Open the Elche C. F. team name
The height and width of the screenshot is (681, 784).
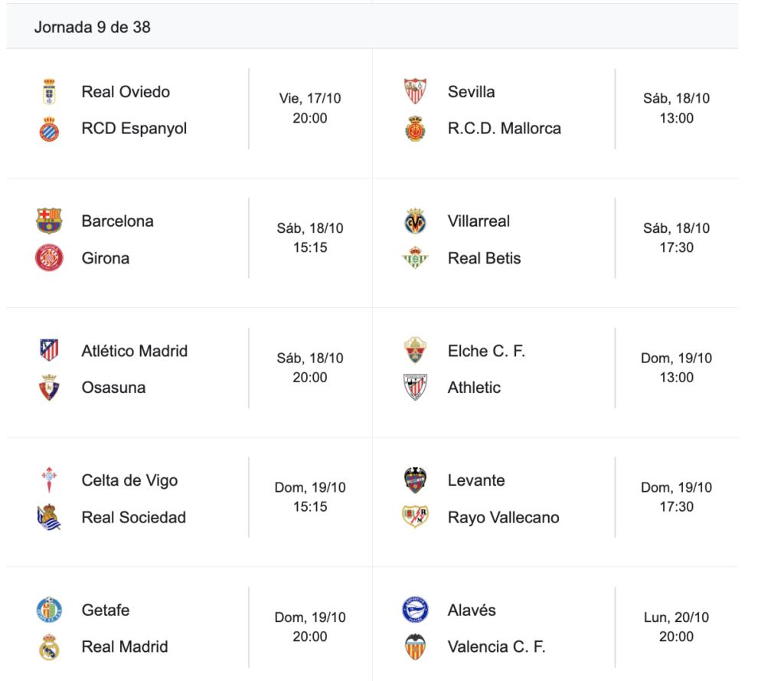(486, 351)
